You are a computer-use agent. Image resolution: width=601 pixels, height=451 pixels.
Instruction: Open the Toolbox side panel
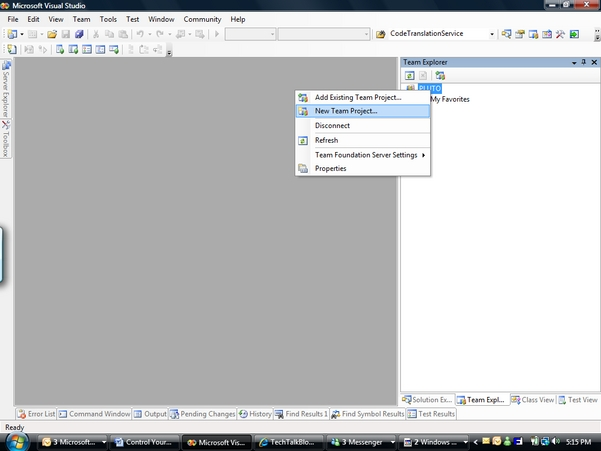[5, 139]
